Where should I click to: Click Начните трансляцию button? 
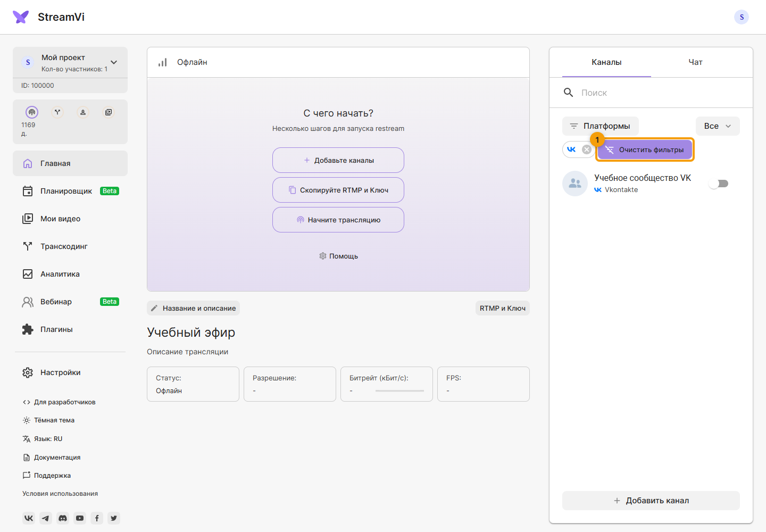pyautogui.click(x=338, y=220)
